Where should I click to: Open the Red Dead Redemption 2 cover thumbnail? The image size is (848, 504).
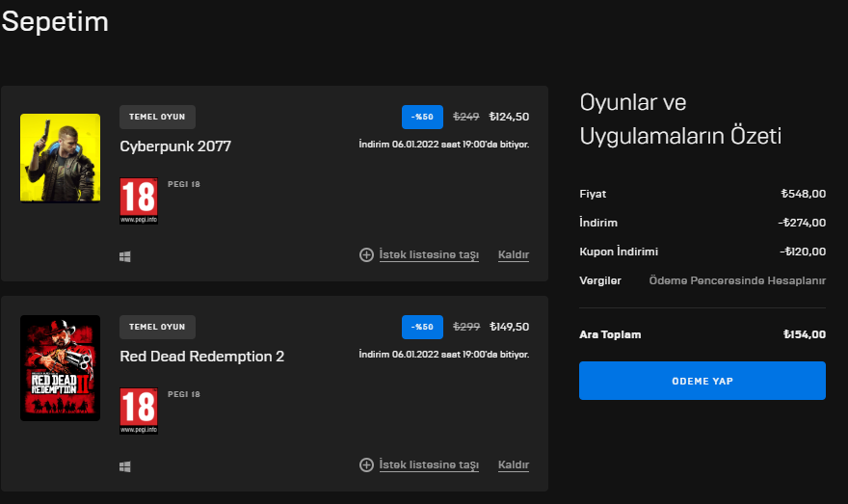[x=60, y=368]
